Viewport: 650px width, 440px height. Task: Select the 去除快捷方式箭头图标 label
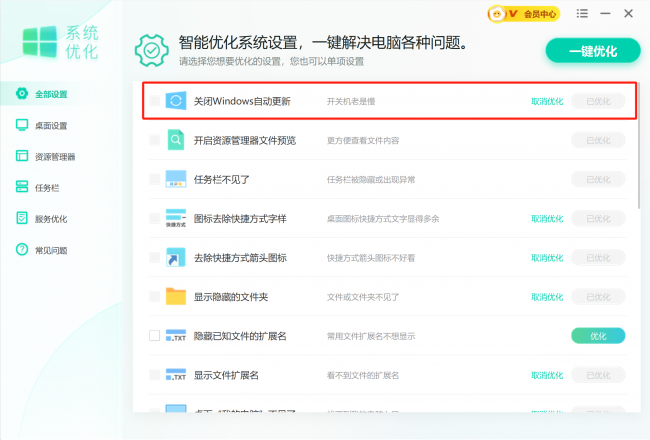click(240, 258)
